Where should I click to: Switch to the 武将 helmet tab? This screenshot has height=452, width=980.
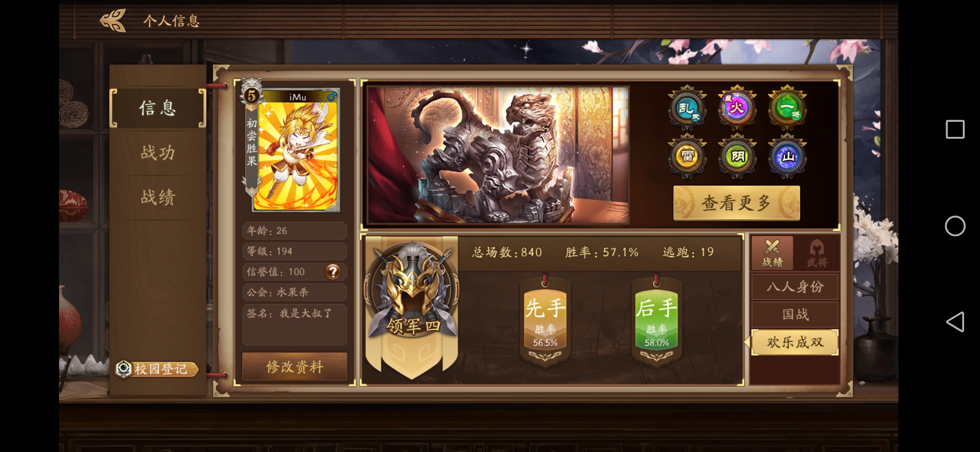point(817,253)
